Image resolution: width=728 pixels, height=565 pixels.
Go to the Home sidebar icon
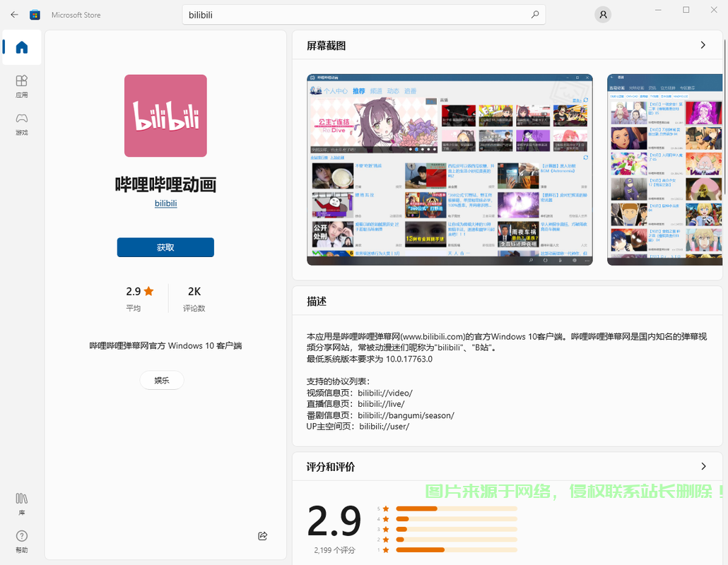tap(21, 47)
